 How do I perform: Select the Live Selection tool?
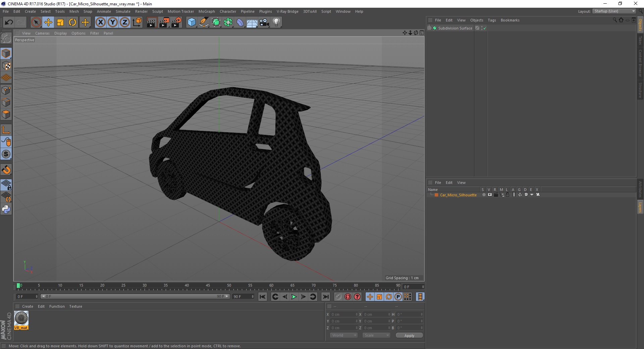click(x=36, y=22)
